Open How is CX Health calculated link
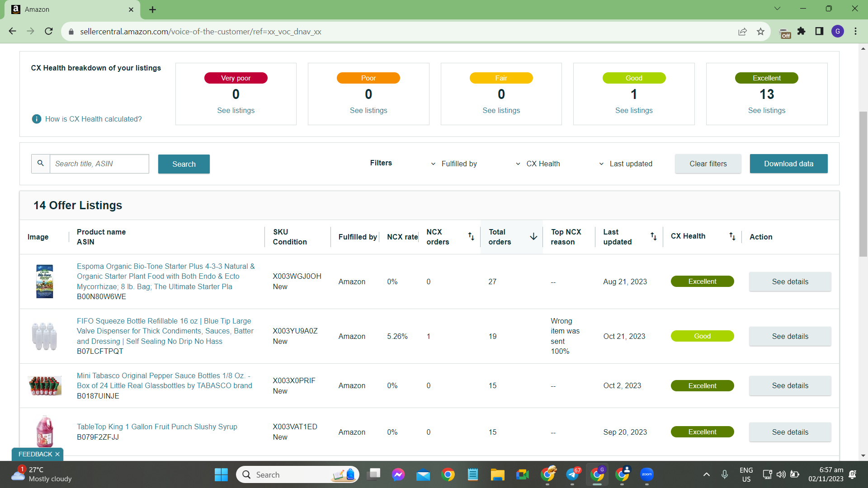The height and width of the screenshot is (488, 868). [x=94, y=119]
